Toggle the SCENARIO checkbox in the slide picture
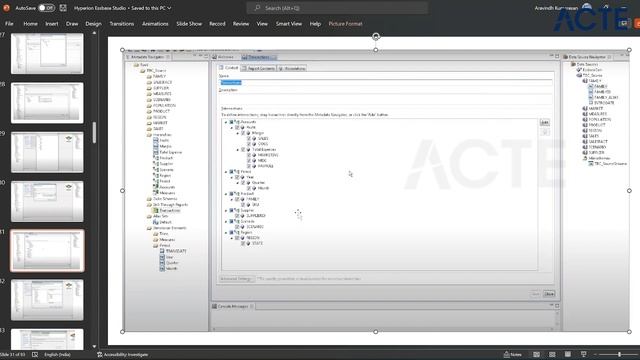Screen dimensions: 640x360 pos(237,227)
